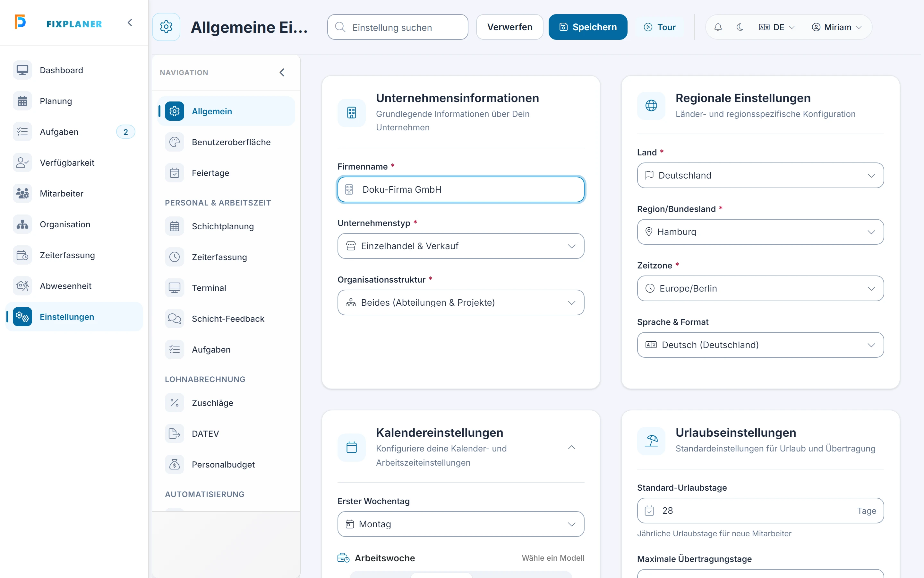The width and height of the screenshot is (924, 578).
Task: Collapse the Navigation panel chevron
Action: (x=282, y=72)
